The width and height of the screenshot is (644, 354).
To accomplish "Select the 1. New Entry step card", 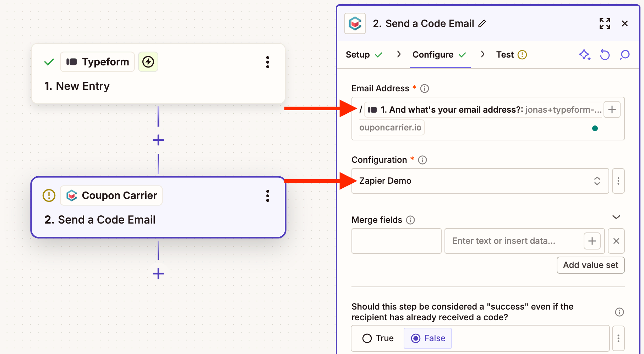I will [158, 74].
